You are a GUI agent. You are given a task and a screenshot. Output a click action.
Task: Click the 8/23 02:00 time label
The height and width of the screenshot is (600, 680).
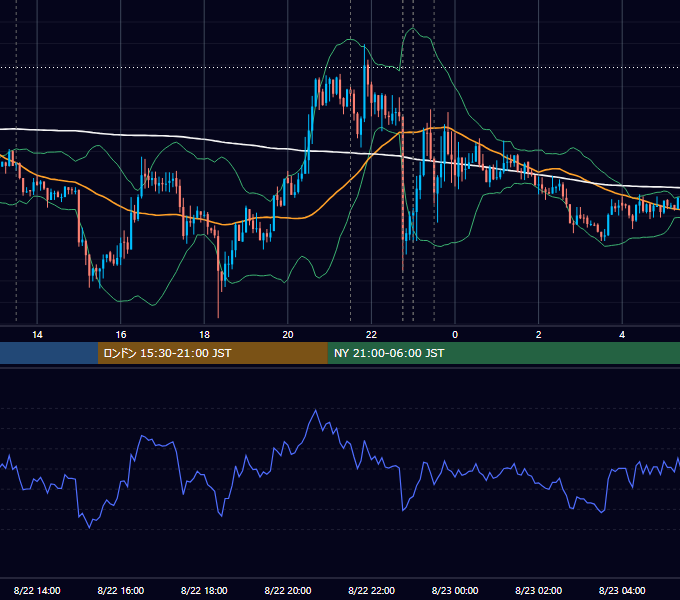click(539, 590)
